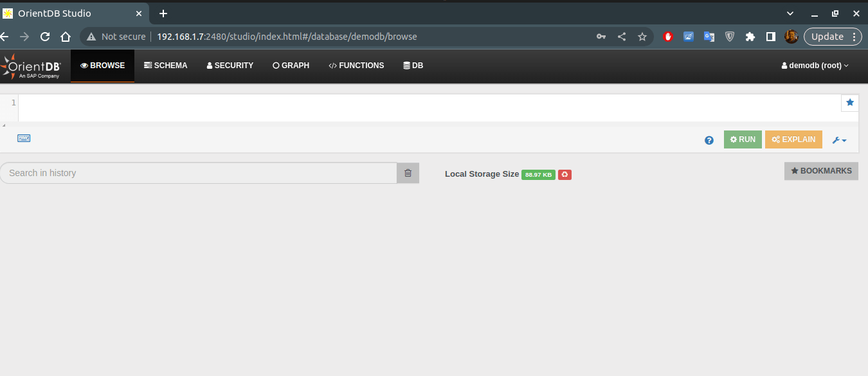Open the BROWSE tab

coord(103,66)
